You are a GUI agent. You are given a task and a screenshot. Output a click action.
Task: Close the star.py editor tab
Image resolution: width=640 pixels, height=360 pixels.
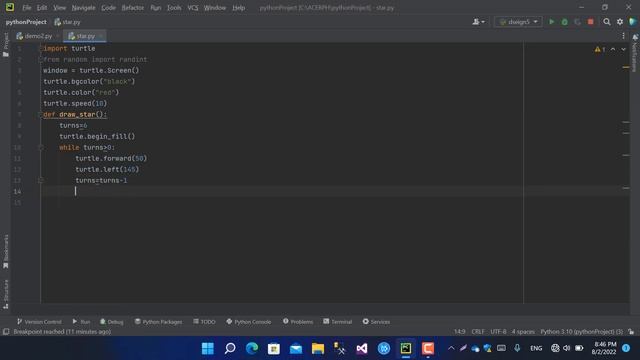[x=100, y=36]
